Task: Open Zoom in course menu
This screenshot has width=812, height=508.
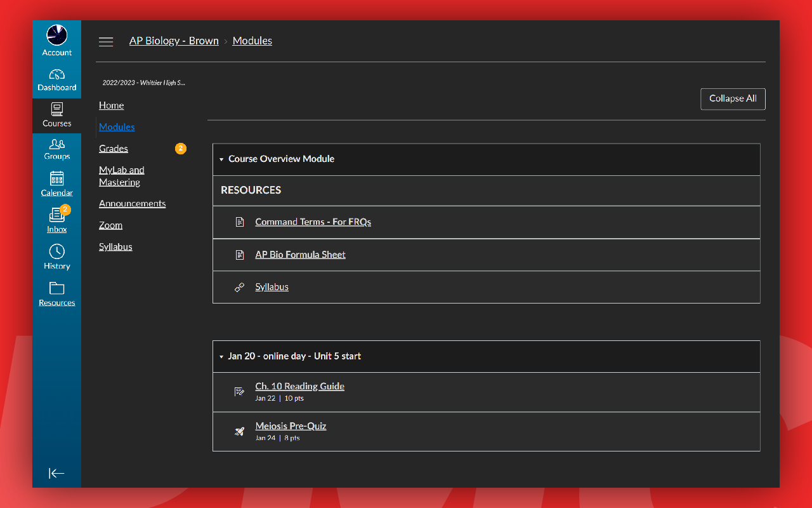Action: tap(111, 225)
